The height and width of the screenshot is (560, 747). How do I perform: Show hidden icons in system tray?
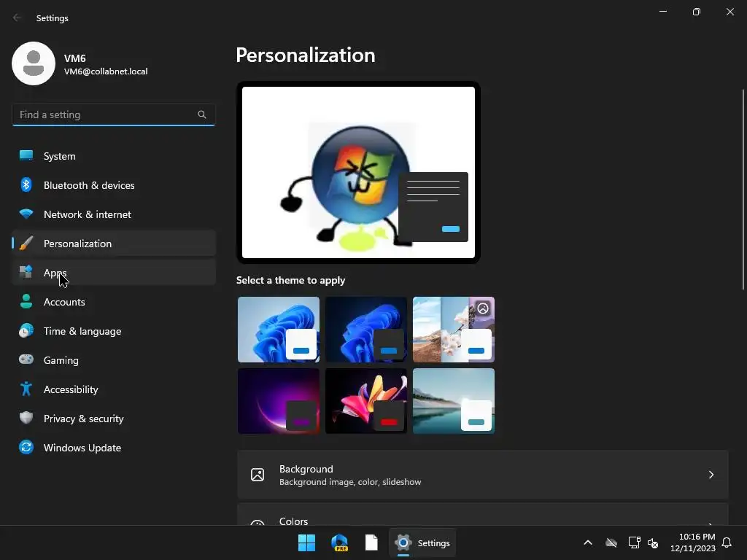tap(588, 542)
